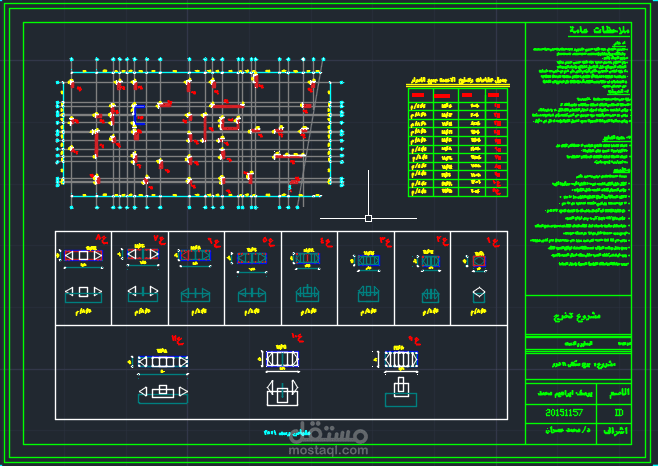Click the red ع٤ footing detail label

click(326, 242)
